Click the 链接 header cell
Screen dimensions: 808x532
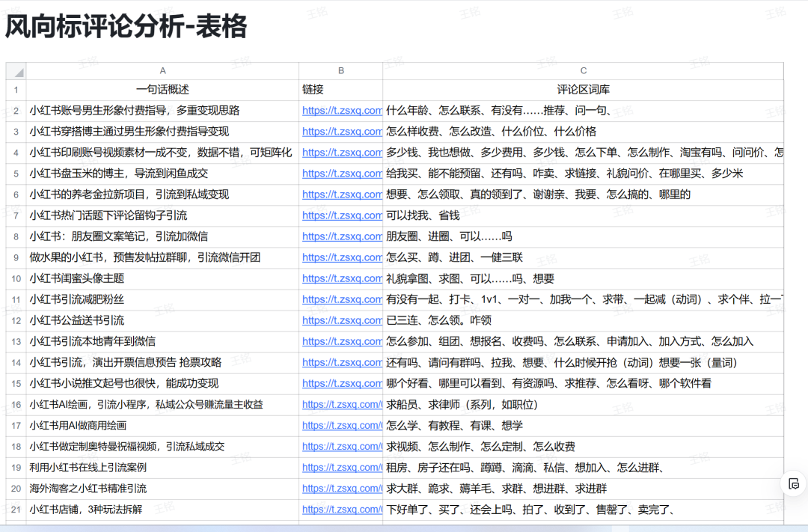coord(340,90)
